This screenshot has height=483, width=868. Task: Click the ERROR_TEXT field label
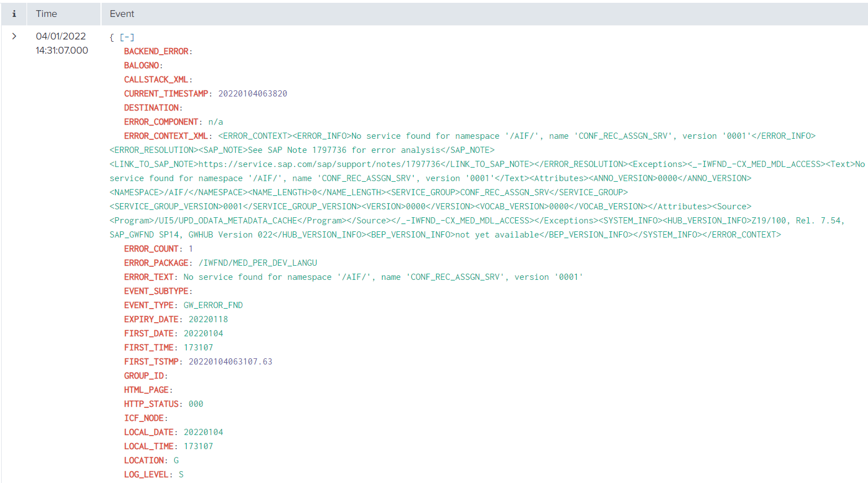coord(148,276)
